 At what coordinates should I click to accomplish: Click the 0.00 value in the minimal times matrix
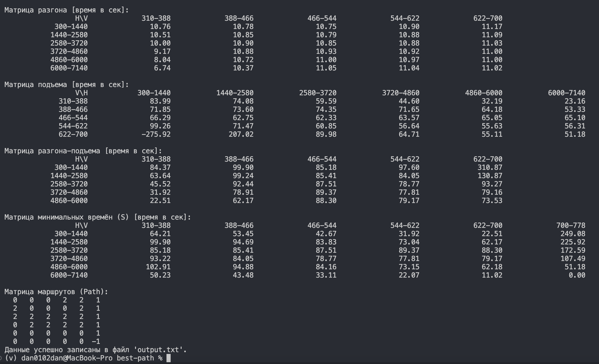(x=577, y=275)
